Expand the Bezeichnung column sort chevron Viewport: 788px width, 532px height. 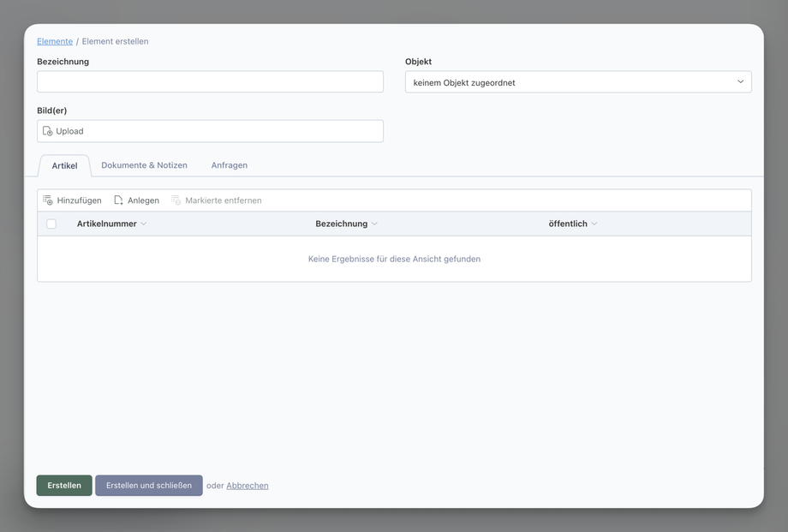[374, 224]
